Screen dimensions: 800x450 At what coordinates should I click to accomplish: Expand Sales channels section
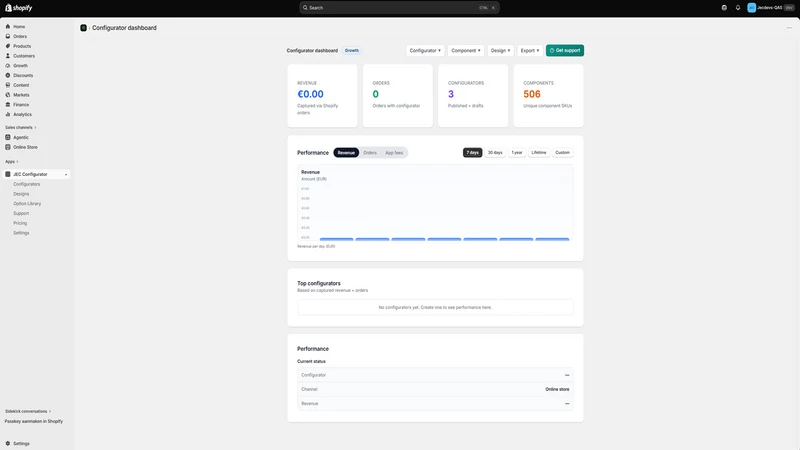click(x=20, y=128)
